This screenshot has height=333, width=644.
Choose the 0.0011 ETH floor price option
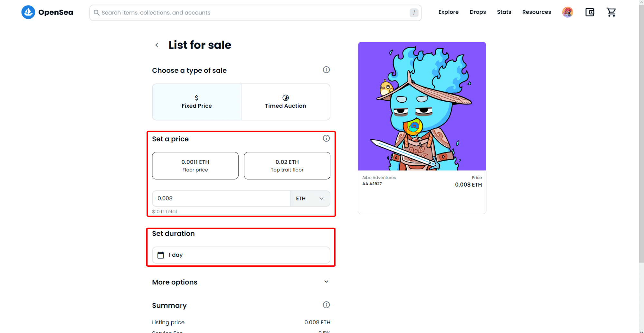[195, 166]
